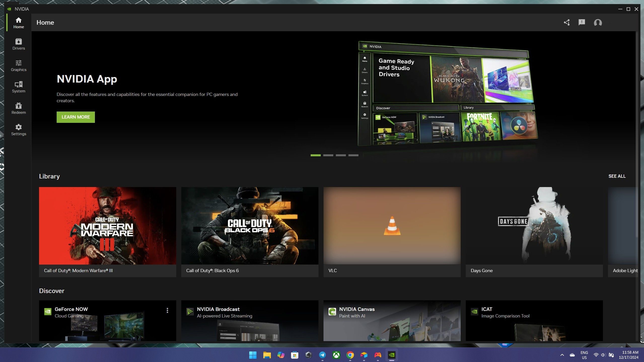
Task: Select the second carousel slide indicator
Action: [x=328, y=155]
